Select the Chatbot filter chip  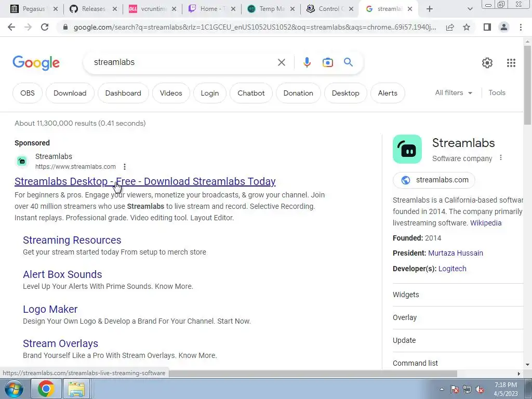click(251, 93)
